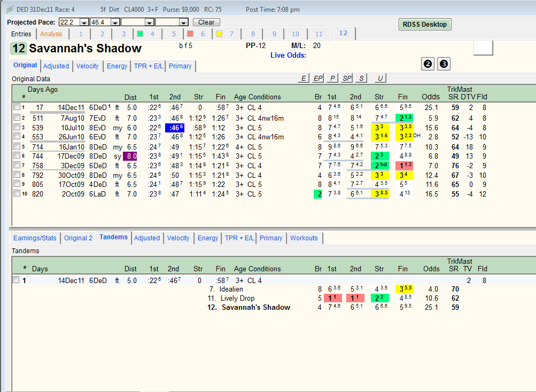Tick the checkbox for the 17Oct09 row
The image size is (536, 392).
point(17,184)
